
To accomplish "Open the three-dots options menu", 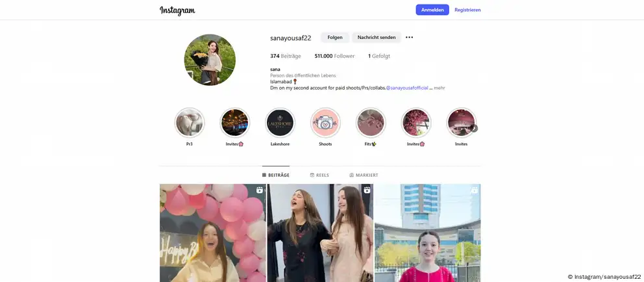I will (409, 38).
